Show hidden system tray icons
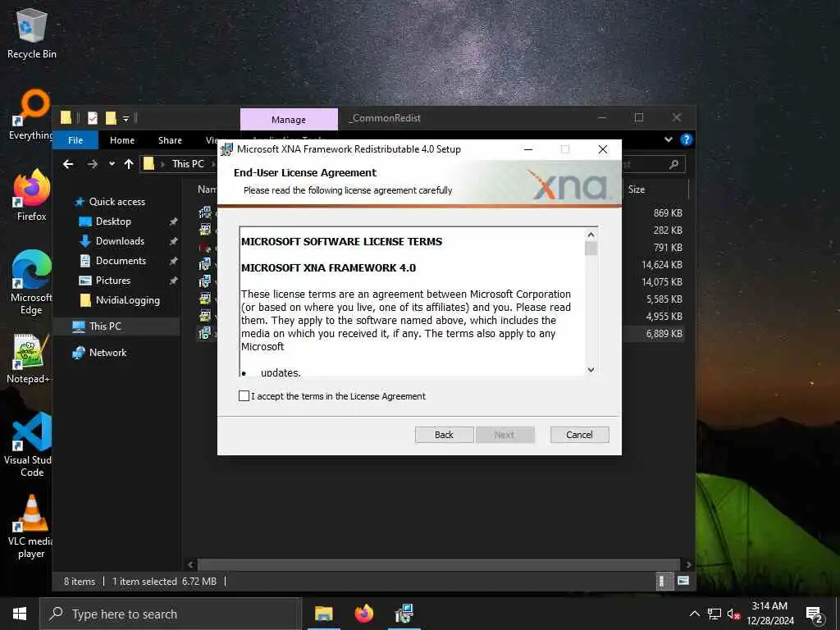 pos(694,614)
